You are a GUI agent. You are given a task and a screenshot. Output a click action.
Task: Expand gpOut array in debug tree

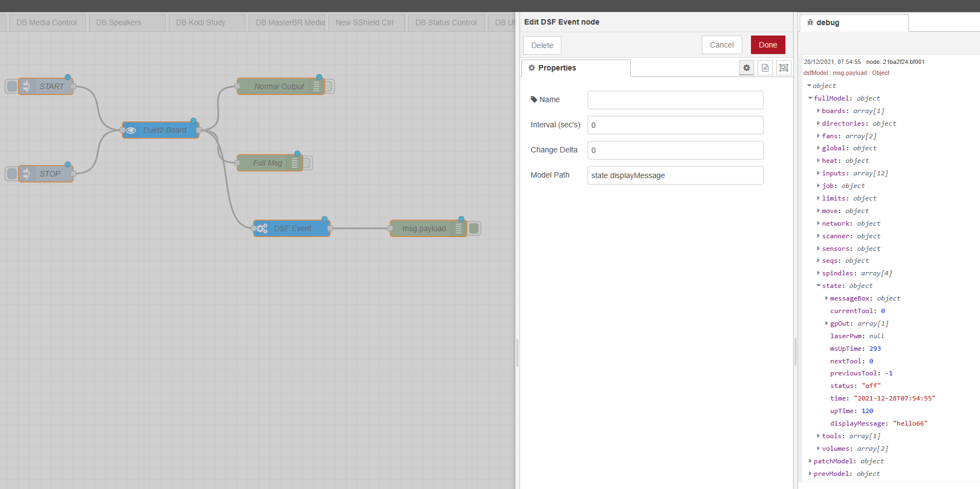pos(826,323)
